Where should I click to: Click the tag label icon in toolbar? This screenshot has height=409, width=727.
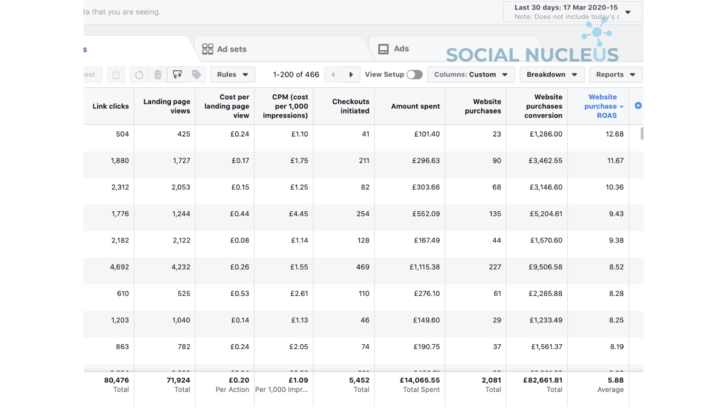click(x=196, y=75)
